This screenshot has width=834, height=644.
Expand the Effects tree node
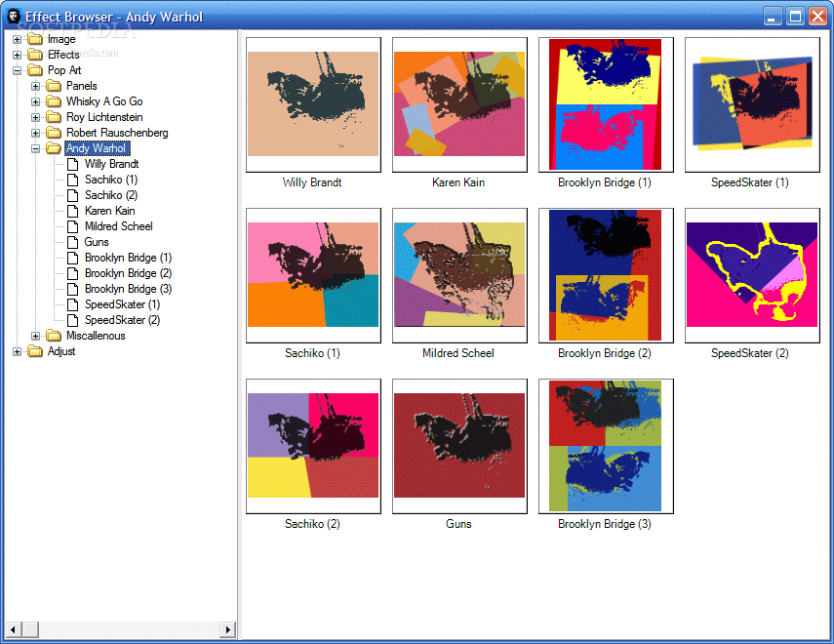(18, 55)
